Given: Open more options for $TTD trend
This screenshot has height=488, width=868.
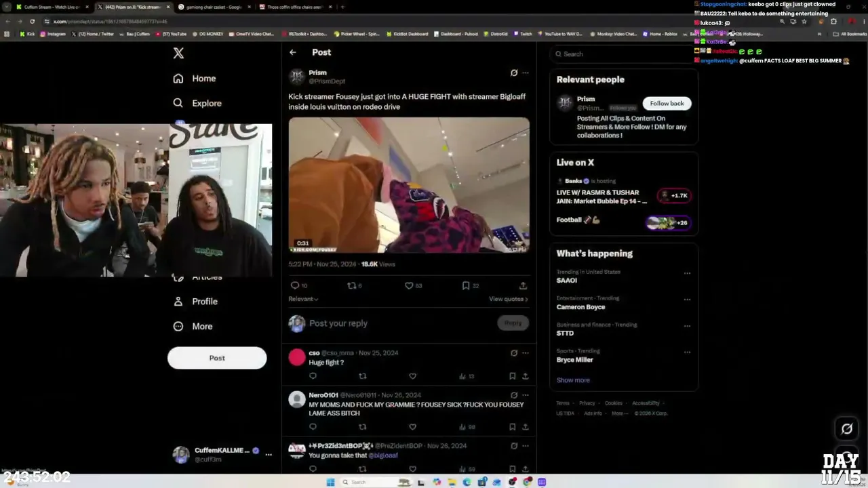Looking at the screenshot, I should coord(687,326).
